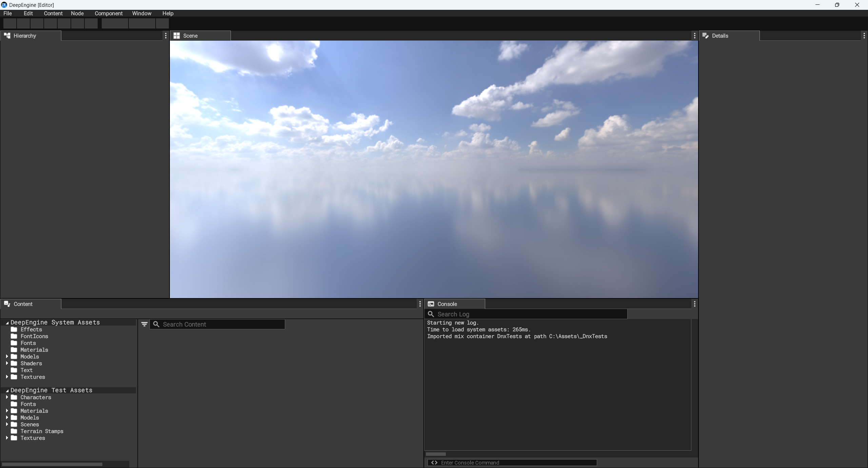Open the Component menu

(108, 13)
